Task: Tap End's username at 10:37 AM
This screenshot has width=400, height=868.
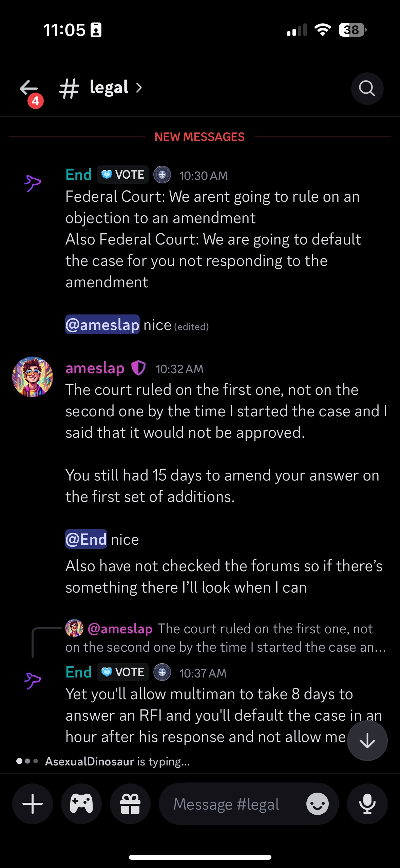Action: point(79,672)
